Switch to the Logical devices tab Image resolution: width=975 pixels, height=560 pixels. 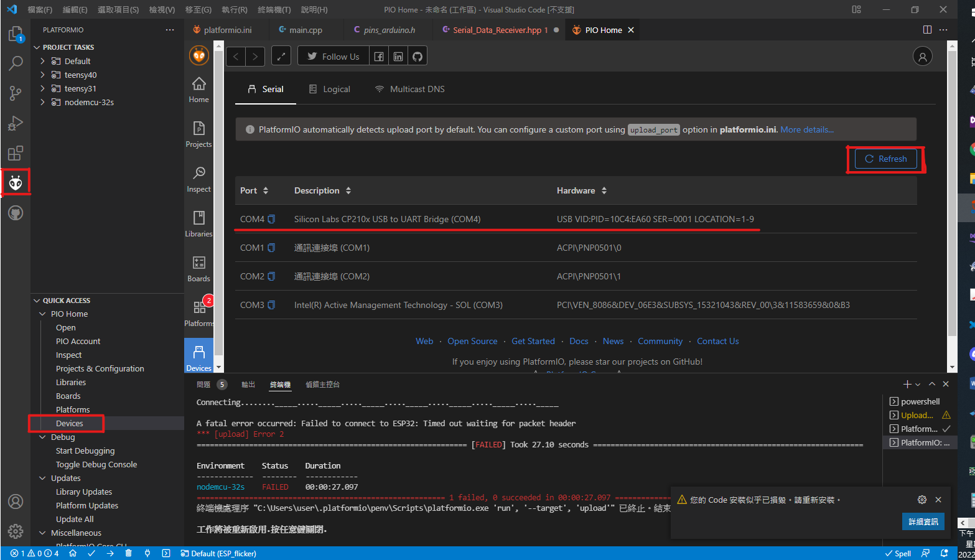click(330, 89)
